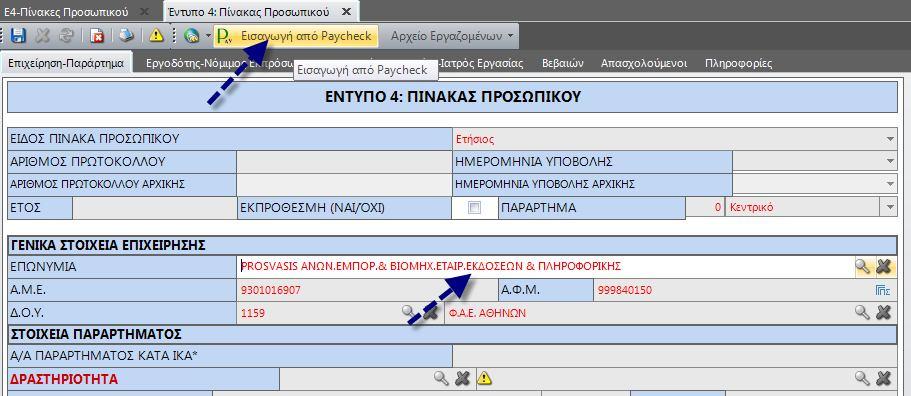Clear the Φ.Α.Ε. ΑΘΗΝΩΝ field with its X icon
The height and width of the screenshot is (396, 911).
pos(883,312)
